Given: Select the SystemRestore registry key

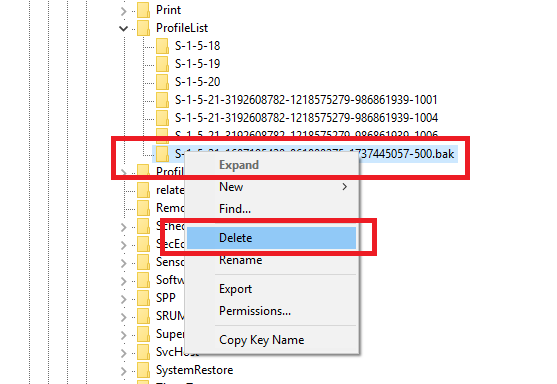Looking at the screenshot, I should pos(194,370).
